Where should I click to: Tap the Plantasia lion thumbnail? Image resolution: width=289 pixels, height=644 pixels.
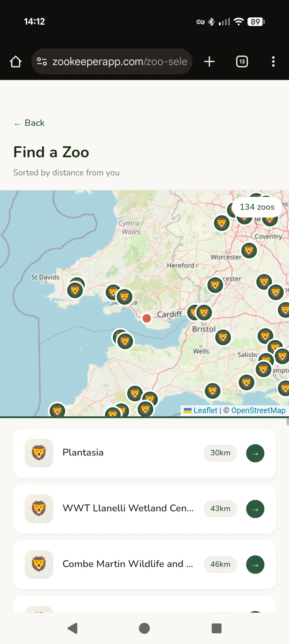39,453
